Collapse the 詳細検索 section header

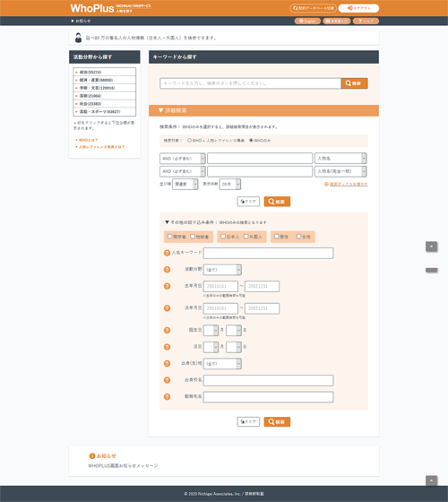[263, 110]
